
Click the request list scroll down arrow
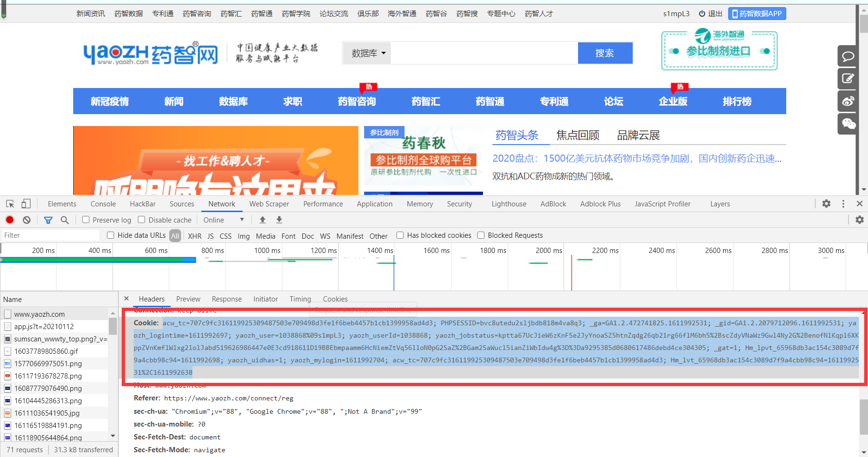click(113, 436)
